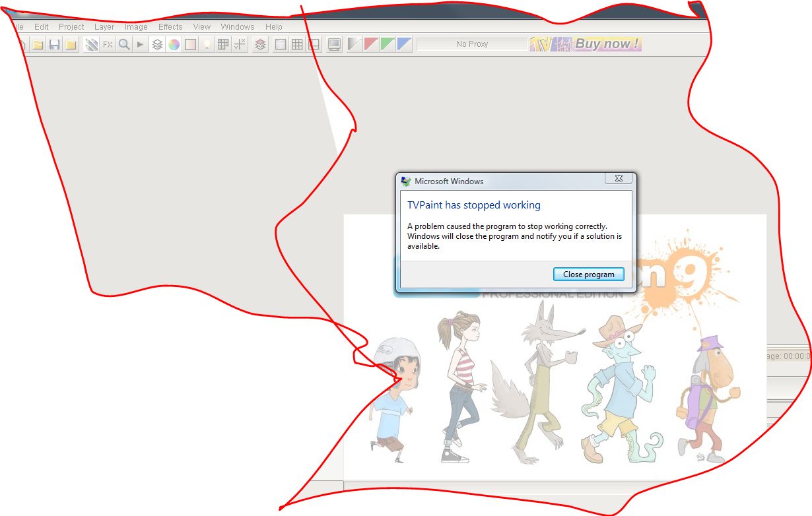812x516 pixels.
Task: Open the color wheel picker icon
Action: pos(174,44)
